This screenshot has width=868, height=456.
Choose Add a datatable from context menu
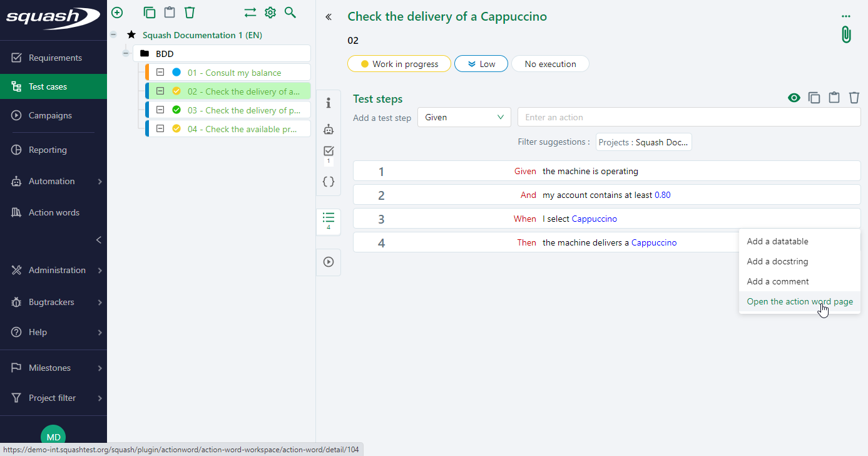(x=777, y=241)
